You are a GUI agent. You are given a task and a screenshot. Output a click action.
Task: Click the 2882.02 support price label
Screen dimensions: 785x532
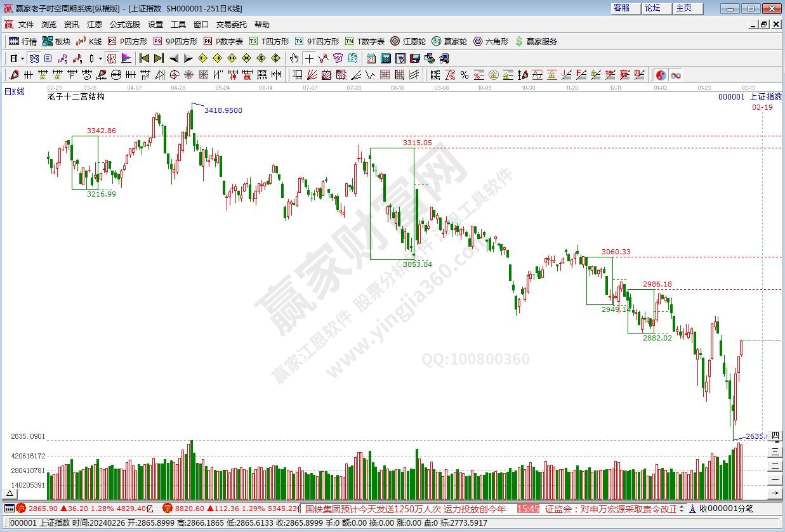point(657,338)
